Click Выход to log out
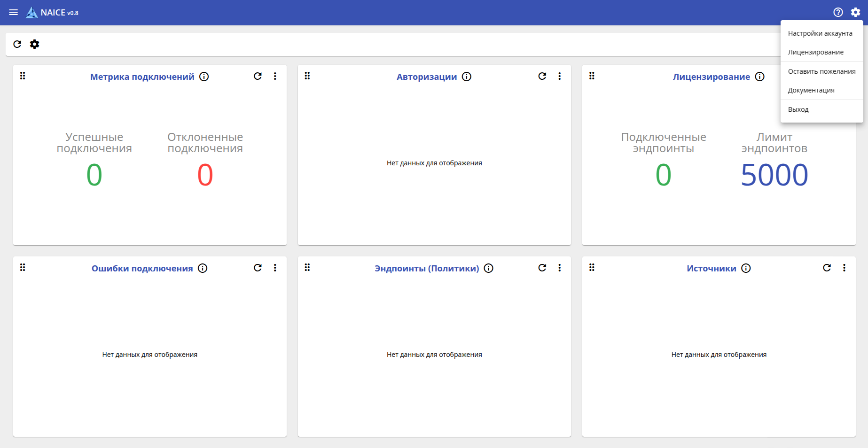868x448 pixels. tap(798, 109)
